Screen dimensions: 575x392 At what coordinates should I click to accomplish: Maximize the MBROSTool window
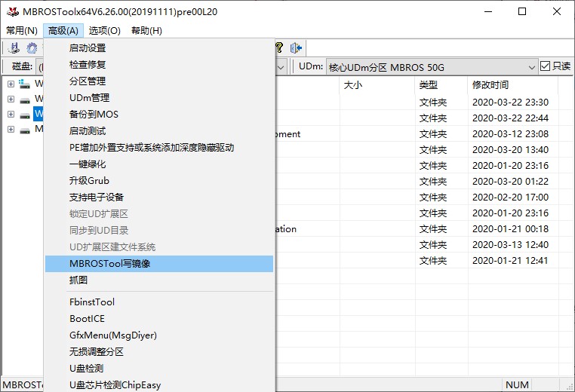(x=522, y=12)
